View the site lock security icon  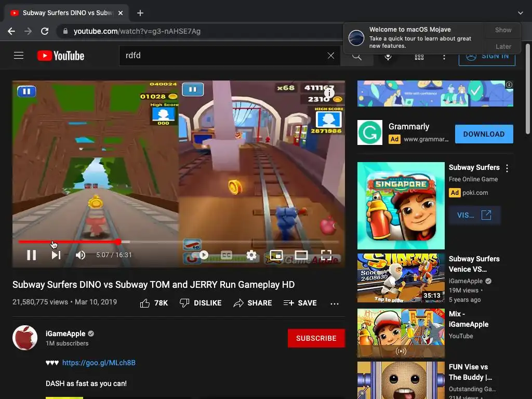[x=65, y=31]
